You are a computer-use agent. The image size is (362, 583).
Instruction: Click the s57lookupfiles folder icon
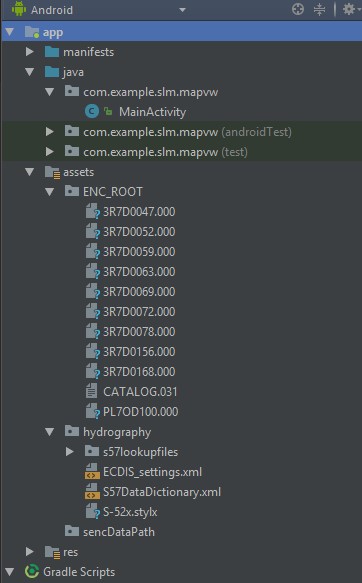tap(92, 451)
